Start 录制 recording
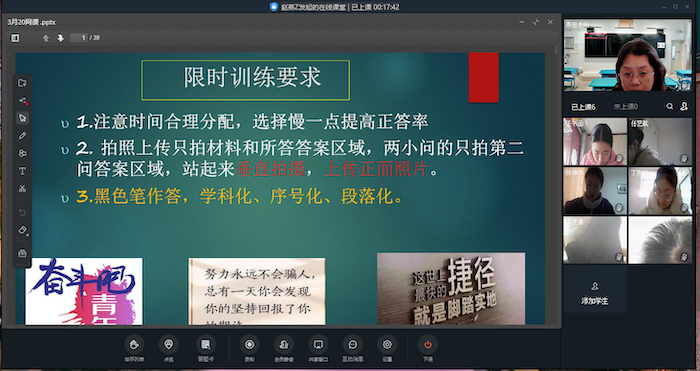Image resolution: width=700 pixels, height=371 pixels. click(x=249, y=348)
